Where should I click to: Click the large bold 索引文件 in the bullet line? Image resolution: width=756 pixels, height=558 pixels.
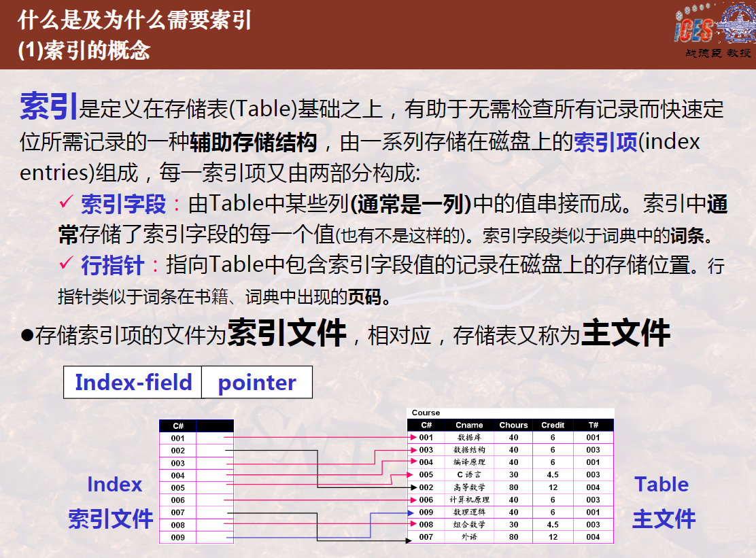(287, 333)
